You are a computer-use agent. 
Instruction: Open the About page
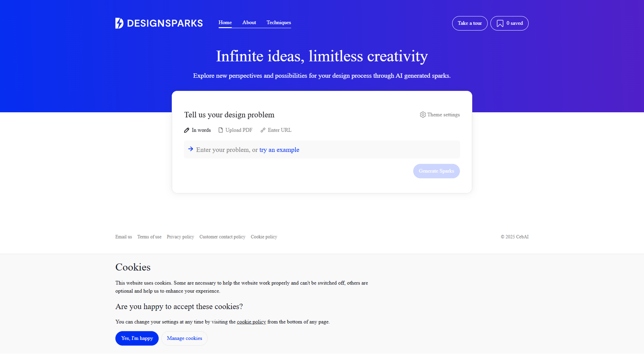[249, 23]
